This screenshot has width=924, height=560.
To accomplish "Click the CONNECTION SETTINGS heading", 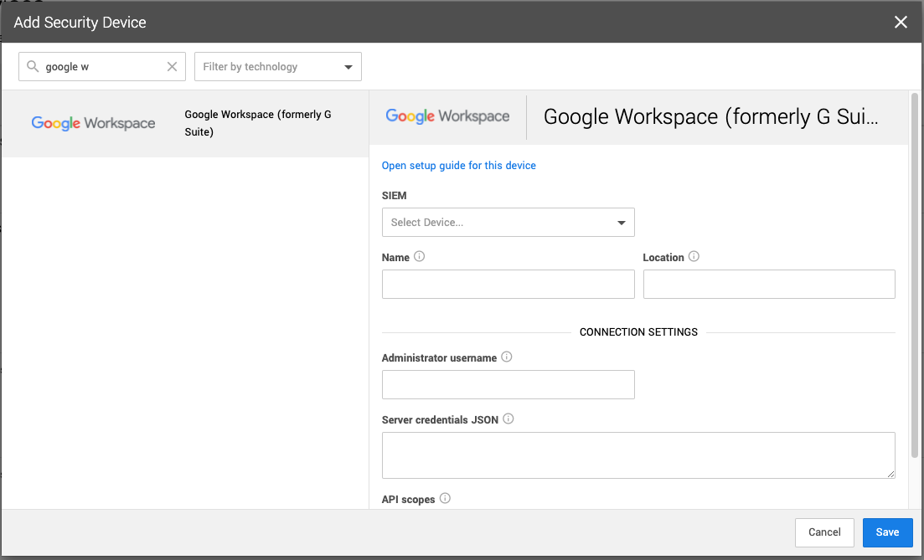I will 638,332.
